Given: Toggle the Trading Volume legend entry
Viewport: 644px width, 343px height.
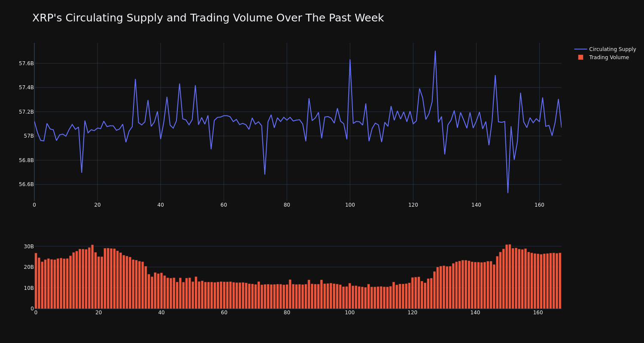Looking at the screenshot, I should (605, 57).
